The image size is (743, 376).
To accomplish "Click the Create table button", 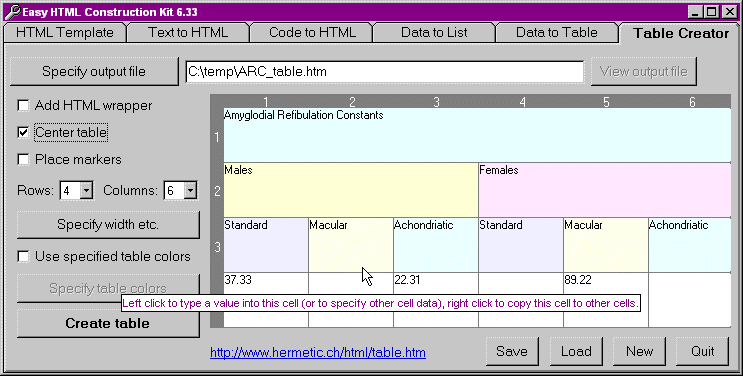I will (108, 323).
